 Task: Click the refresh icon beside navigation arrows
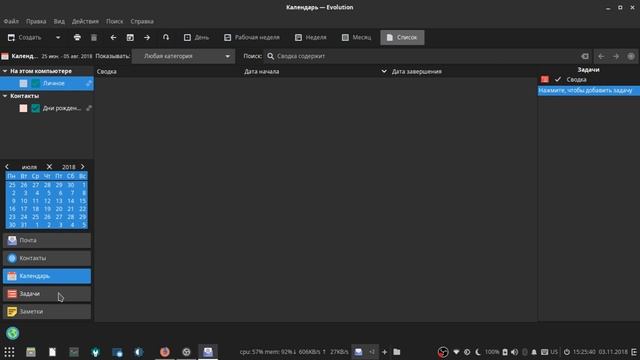click(x=166, y=38)
